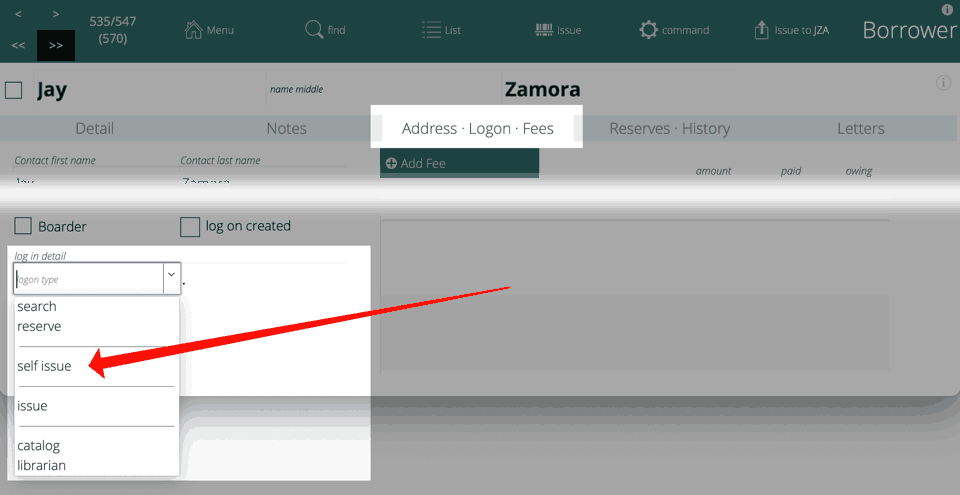960x495 pixels.
Task: Switch to the Notes tab
Action: click(x=286, y=128)
